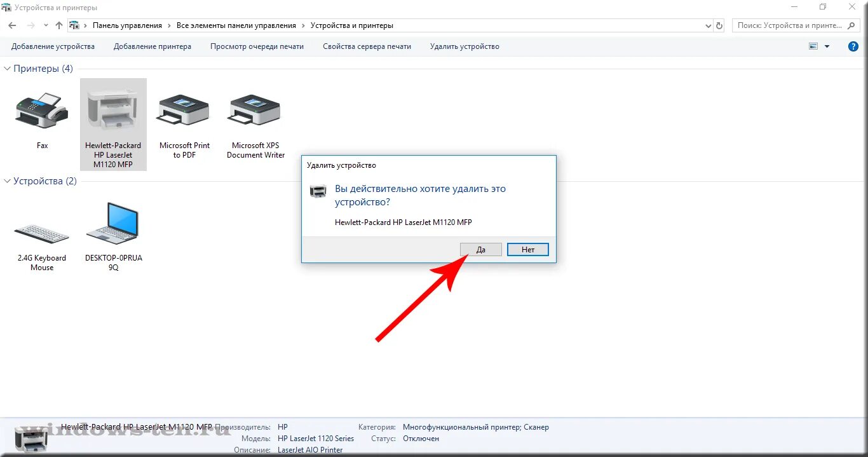
Task: Open the Help question mark icon
Action: [x=853, y=46]
